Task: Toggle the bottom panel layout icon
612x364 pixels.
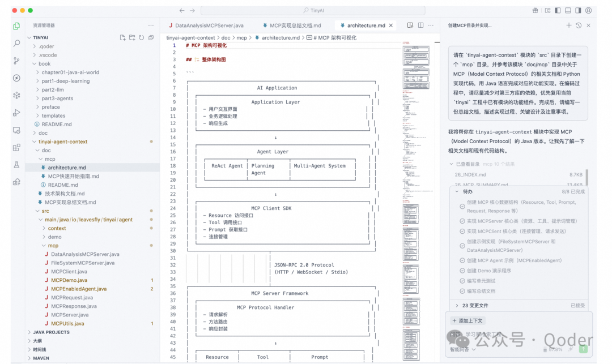Action: click(568, 11)
